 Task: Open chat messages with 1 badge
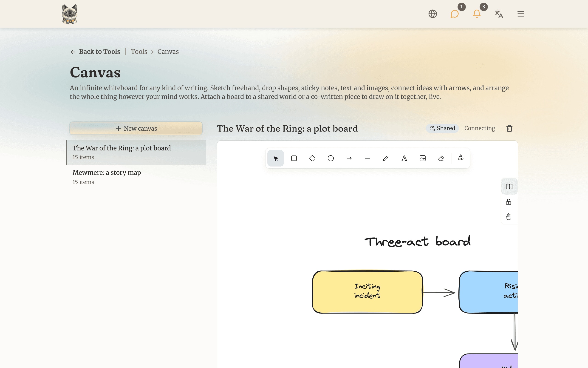pyautogui.click(x=455, y=14)
